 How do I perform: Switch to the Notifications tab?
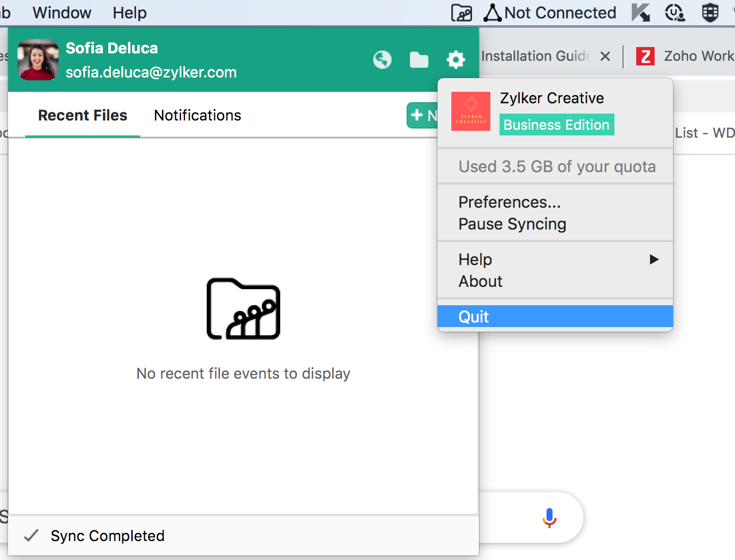pyautogui.click(x=198, y=115)
